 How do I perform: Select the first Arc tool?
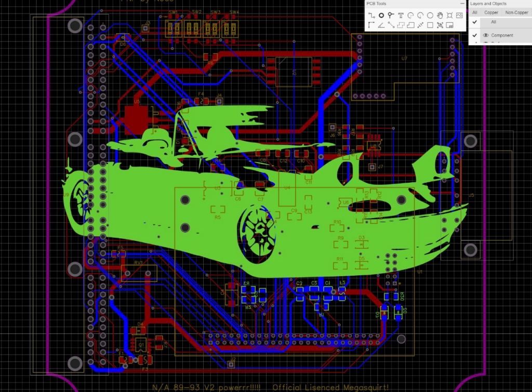[410, 15]
